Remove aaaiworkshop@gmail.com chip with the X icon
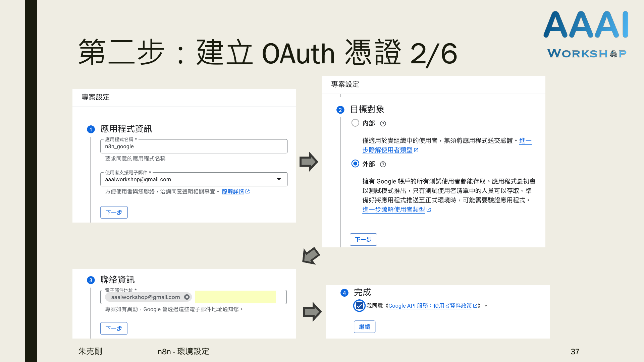The width and height of the screenshot is (644, 362). tap(187, 297)
